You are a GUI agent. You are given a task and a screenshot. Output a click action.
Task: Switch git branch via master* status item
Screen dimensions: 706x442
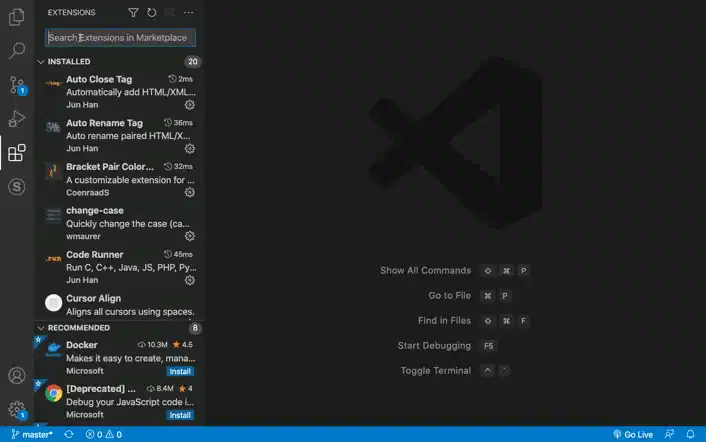tap(32, 434)
